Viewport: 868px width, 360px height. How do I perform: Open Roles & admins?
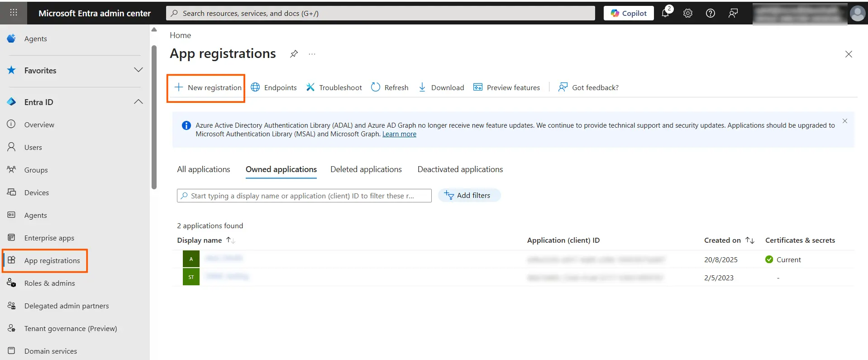coord(49,283)
